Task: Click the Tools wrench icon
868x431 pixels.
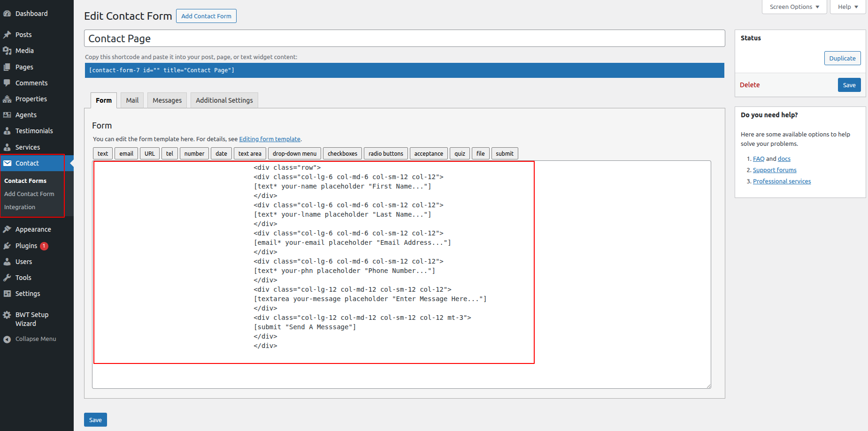Action: (x=7, y=278)
